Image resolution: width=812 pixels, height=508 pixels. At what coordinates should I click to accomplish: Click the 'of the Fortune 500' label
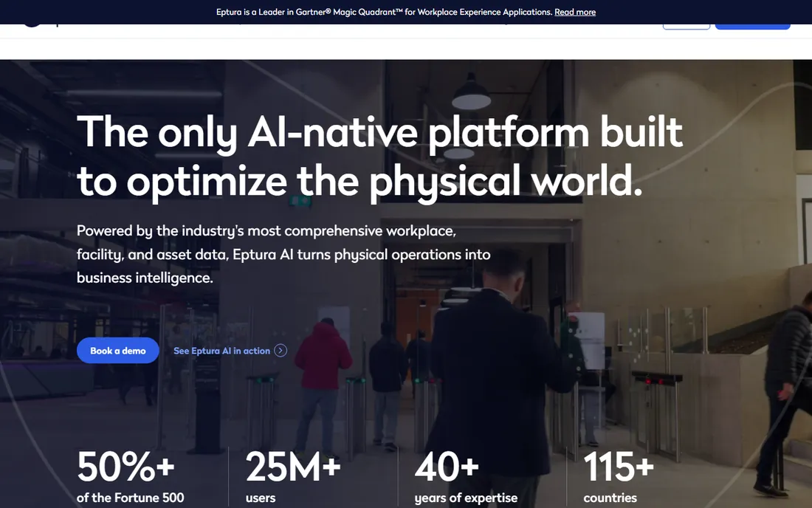pyautogui.click(x=130, y=498)
